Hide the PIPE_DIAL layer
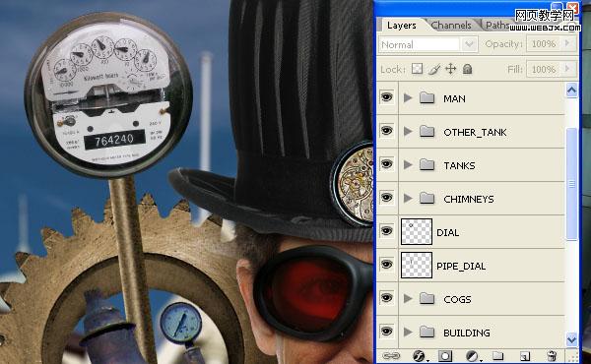 coord(387,265)
